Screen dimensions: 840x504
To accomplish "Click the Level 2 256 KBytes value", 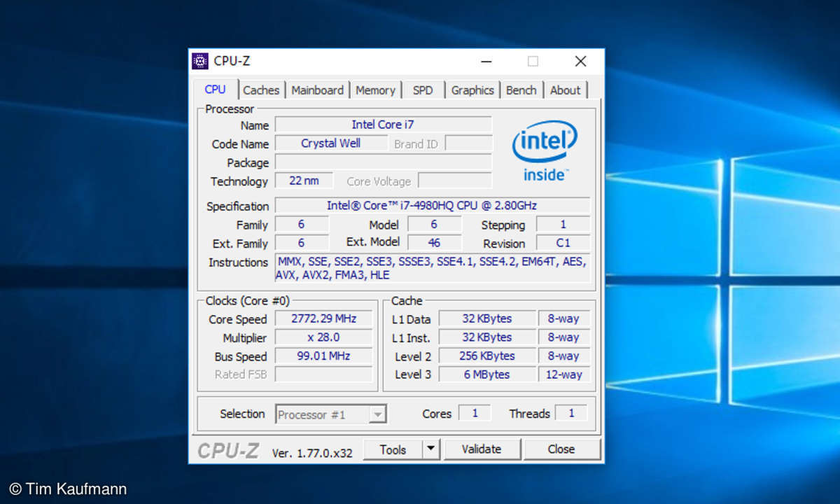I will click(487, 356).
